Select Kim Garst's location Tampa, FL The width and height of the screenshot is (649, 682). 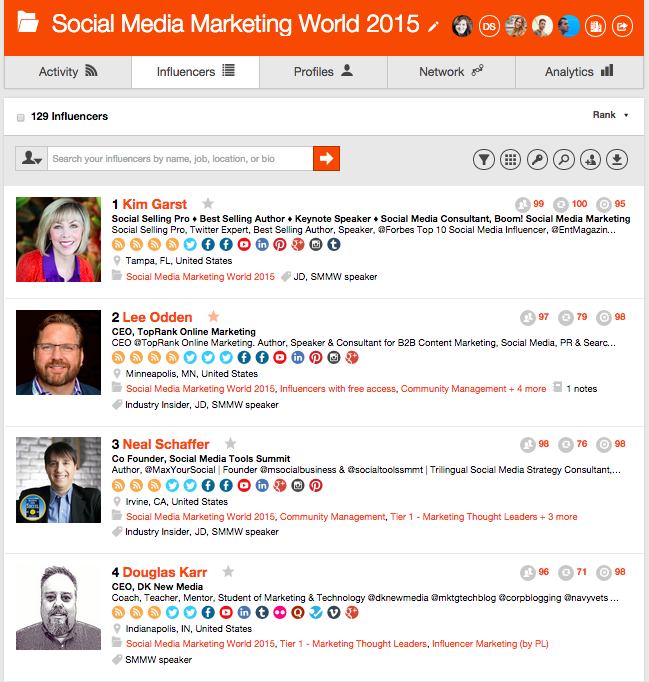[179, 261]
